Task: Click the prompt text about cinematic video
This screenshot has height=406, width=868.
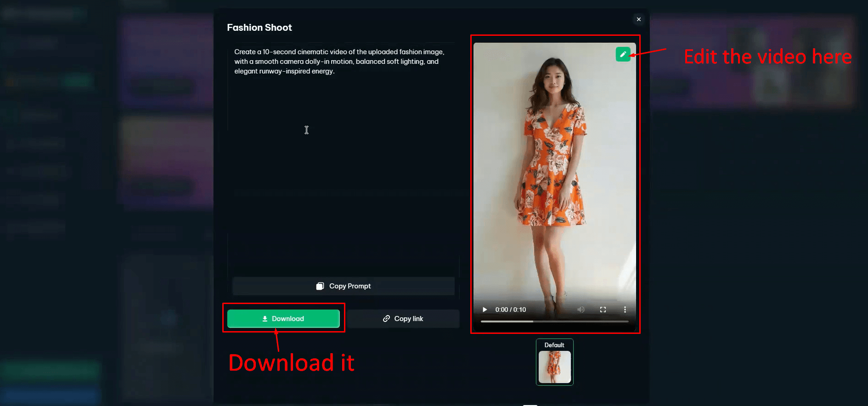Action: [x=339, y=62]
